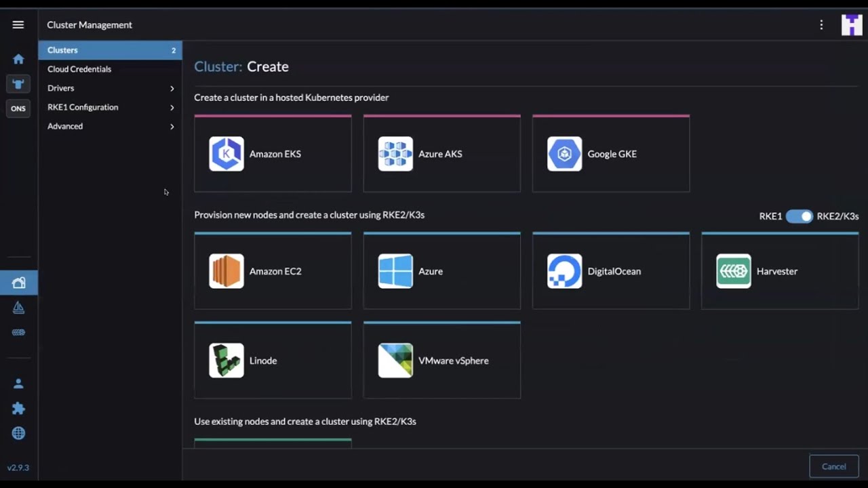This screenshot has width=868, height=488.
Task: Click the Amazon EKS logo
Action: coord(226,154)
